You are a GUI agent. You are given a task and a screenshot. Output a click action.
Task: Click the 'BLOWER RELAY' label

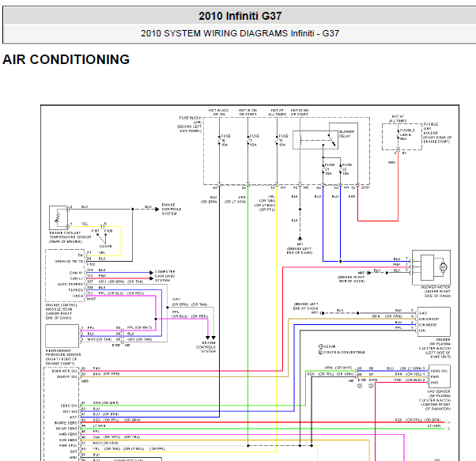coord(346,134)
